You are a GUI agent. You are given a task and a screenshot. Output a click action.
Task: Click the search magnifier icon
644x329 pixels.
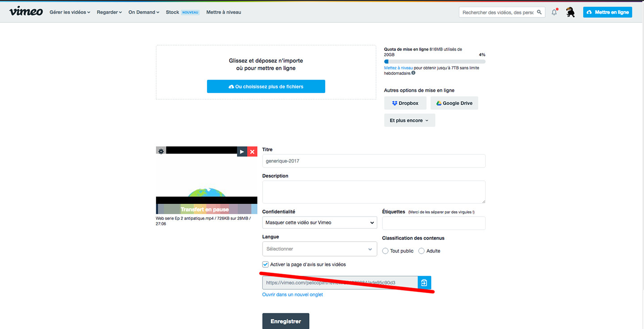[539, 13]
